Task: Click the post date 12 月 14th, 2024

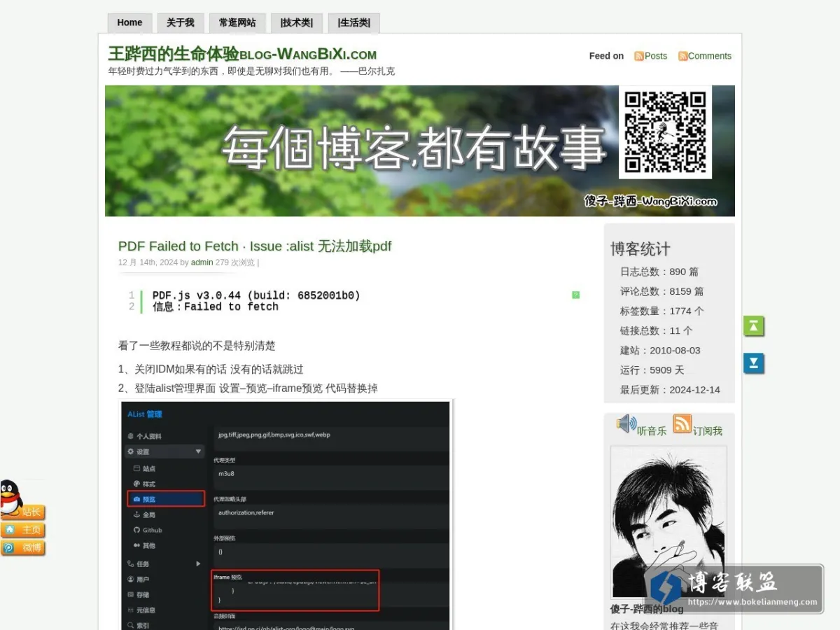Action: (x=148, y=262)
